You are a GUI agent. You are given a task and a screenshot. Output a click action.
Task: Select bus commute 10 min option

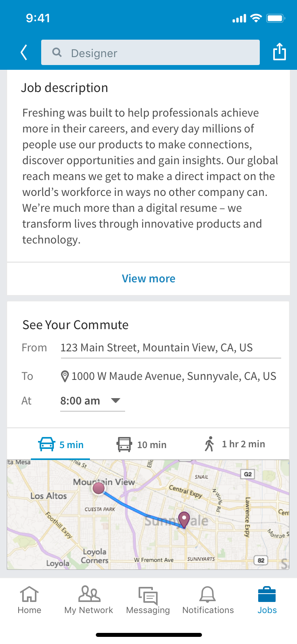(142, 445)
